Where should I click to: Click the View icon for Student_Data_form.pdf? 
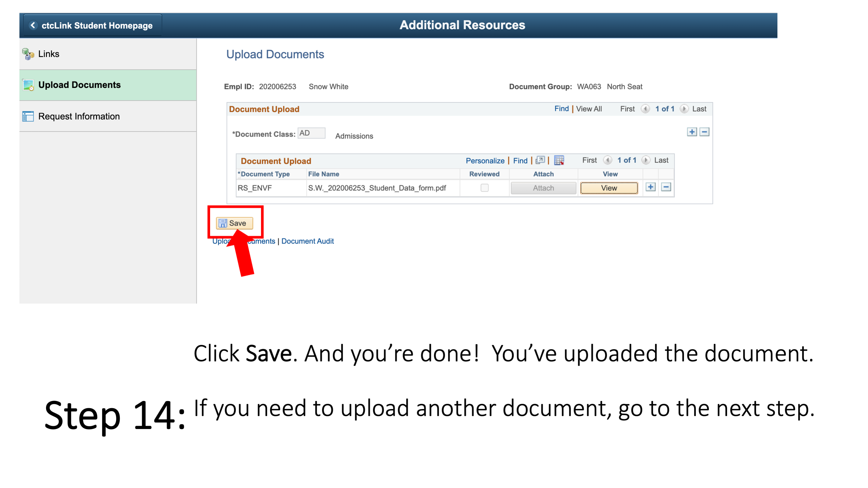pos(609,188)
